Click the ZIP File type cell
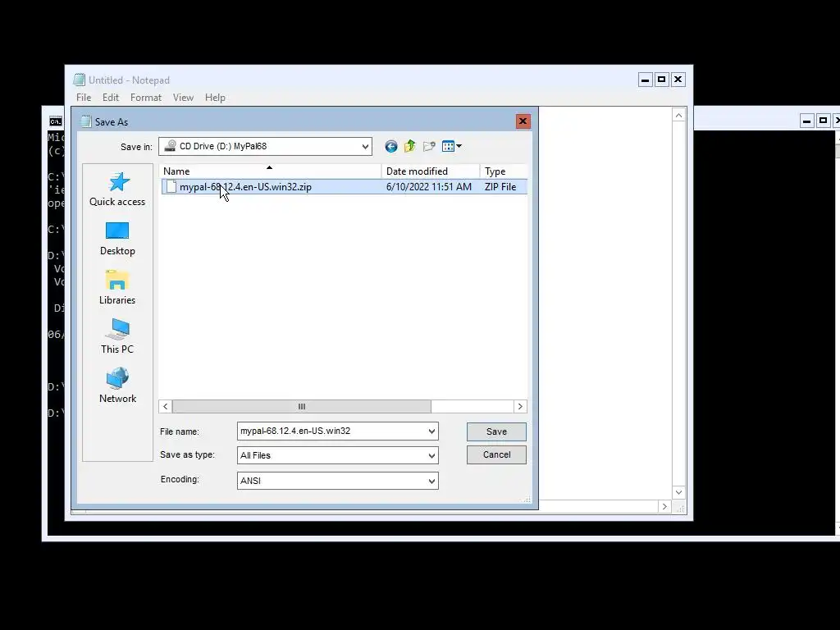Viewport: 840px width, 630px height. pyautogui.click(x=500, y=187)
